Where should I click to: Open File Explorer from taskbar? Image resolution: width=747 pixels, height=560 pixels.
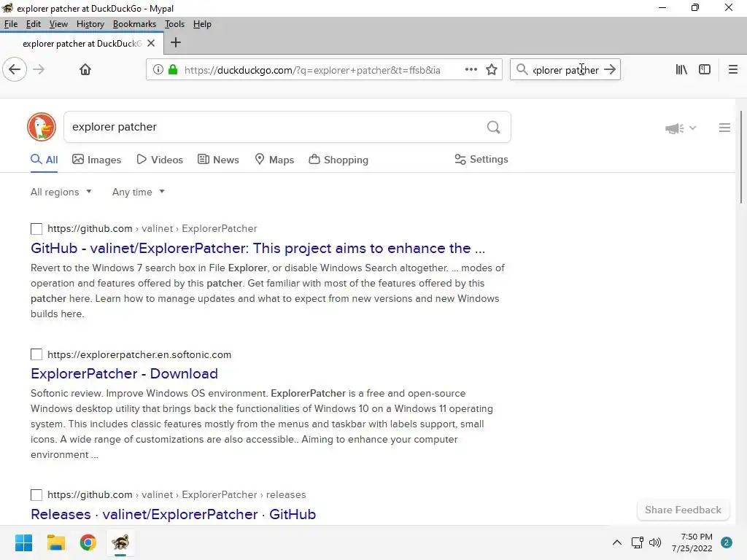coord(55,542)
